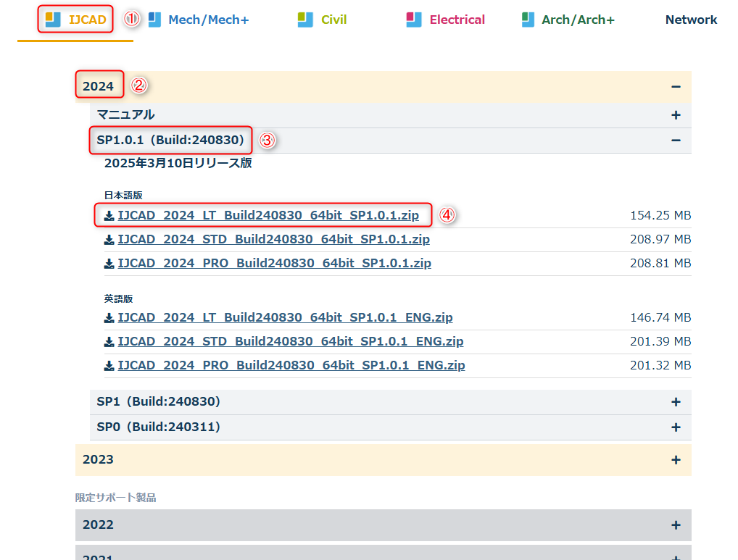Click download icon beside LT ENG zip
The height and width of the screenshot is (560, 738).
(x=109, y=318)
